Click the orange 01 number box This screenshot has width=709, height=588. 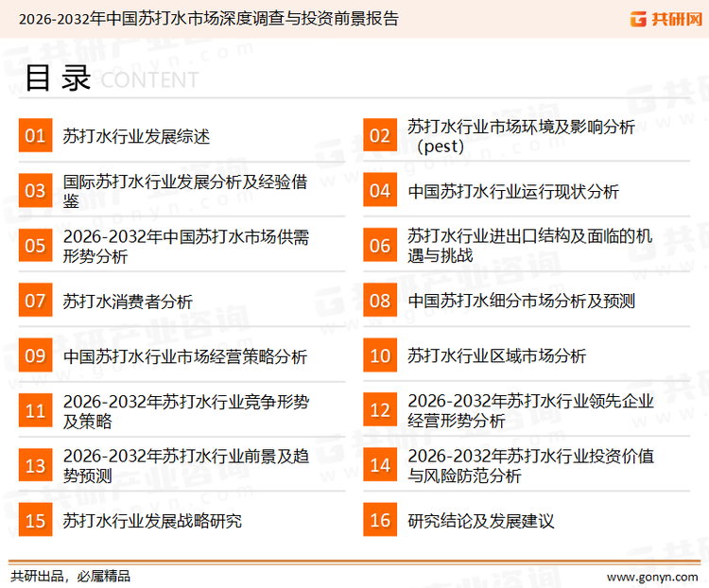pyautogui.click(x=35, y=135)
